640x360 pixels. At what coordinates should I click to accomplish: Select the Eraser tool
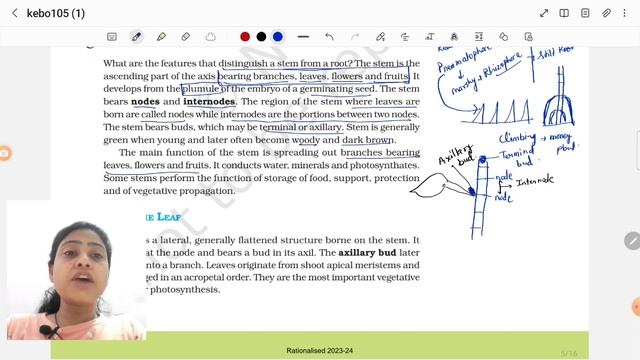tap(186, 37)
